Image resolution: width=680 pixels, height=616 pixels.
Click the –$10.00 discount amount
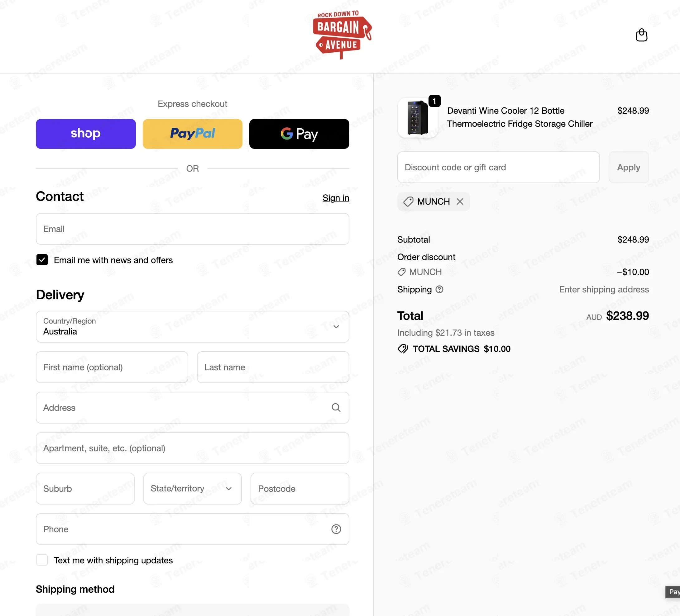click(633, 272)
